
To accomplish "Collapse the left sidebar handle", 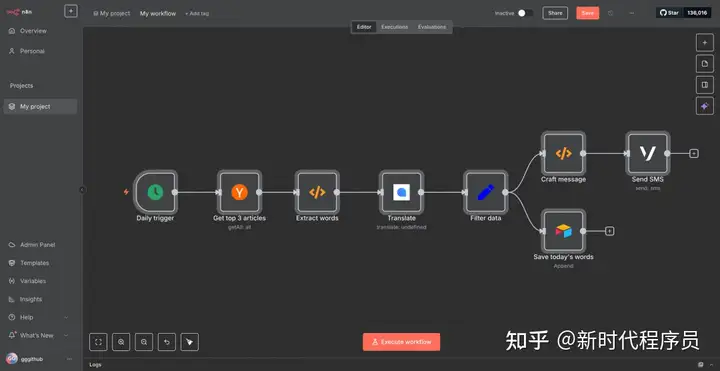I will 82,190.
